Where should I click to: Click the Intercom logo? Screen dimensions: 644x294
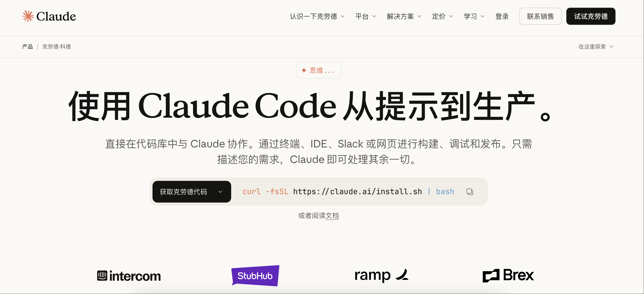(x=129, y=276)
